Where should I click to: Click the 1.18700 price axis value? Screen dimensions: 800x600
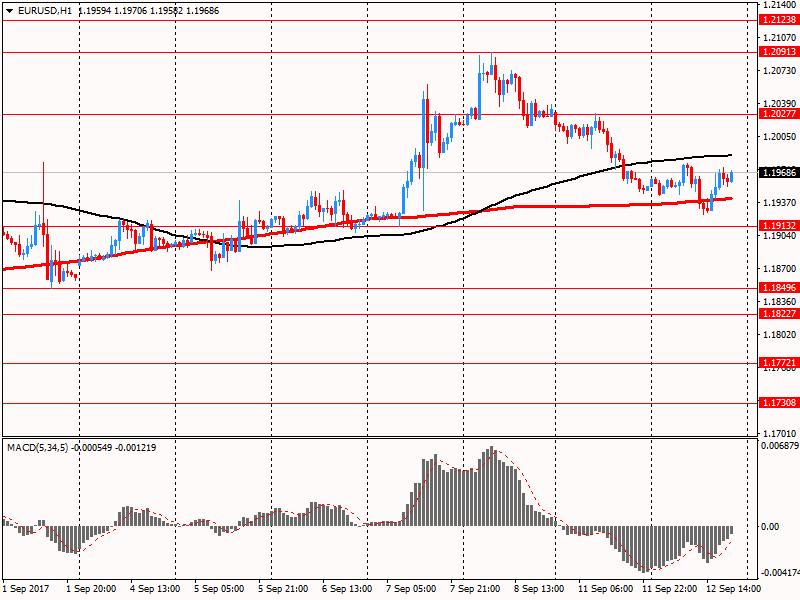tap(780, 269)
